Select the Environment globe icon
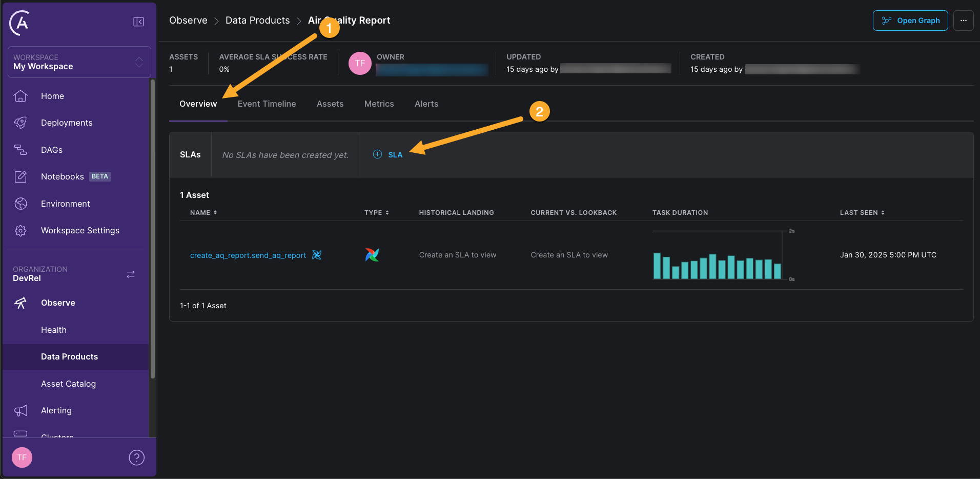Image resolution: width=980 pixels, height=479 pixels. 21,204
